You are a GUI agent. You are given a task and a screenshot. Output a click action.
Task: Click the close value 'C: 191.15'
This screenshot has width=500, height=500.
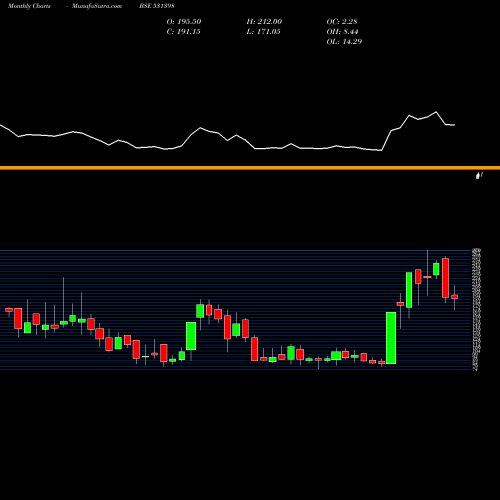coord(183,32)
